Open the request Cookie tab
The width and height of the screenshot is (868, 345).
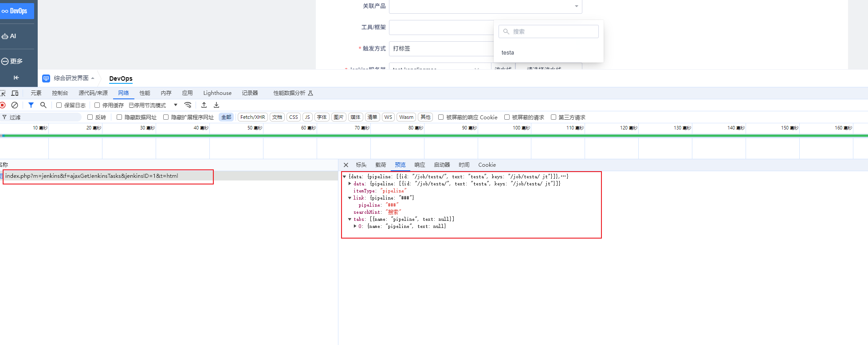tap(487, 165)
